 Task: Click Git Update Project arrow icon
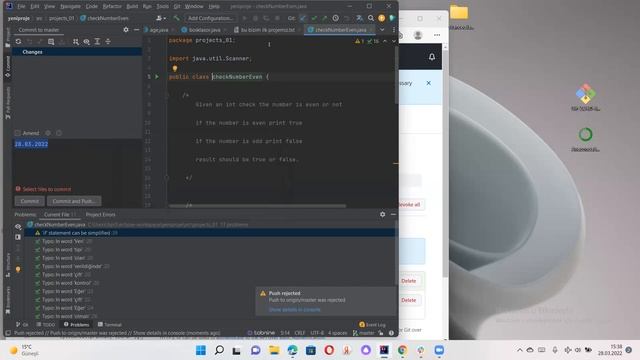(303, 18)
